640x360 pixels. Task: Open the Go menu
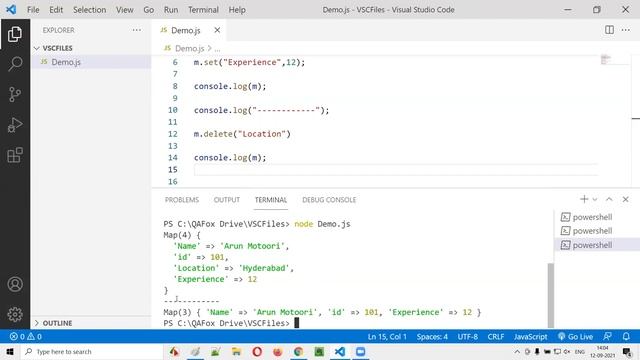[149, 10]
